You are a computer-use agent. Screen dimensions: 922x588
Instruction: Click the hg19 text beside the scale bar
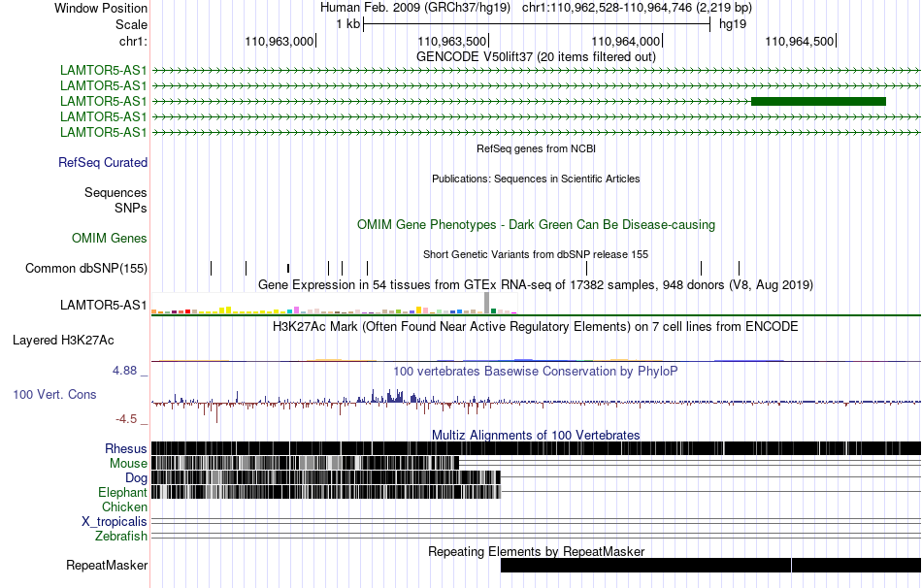tap(733, 24)
